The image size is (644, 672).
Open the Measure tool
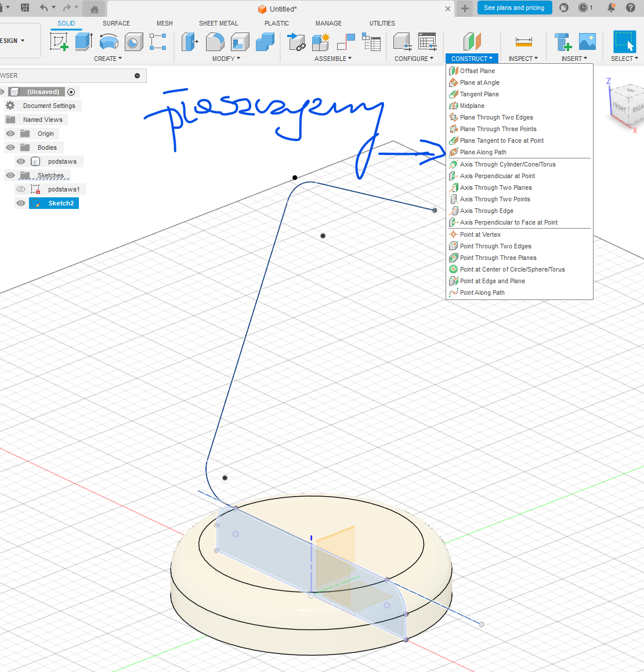click(x=523, y=42)
